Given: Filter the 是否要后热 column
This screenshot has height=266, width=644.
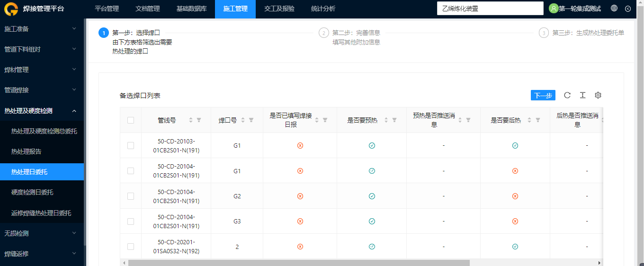Looking at the screenshot, I should coord(537,120).
